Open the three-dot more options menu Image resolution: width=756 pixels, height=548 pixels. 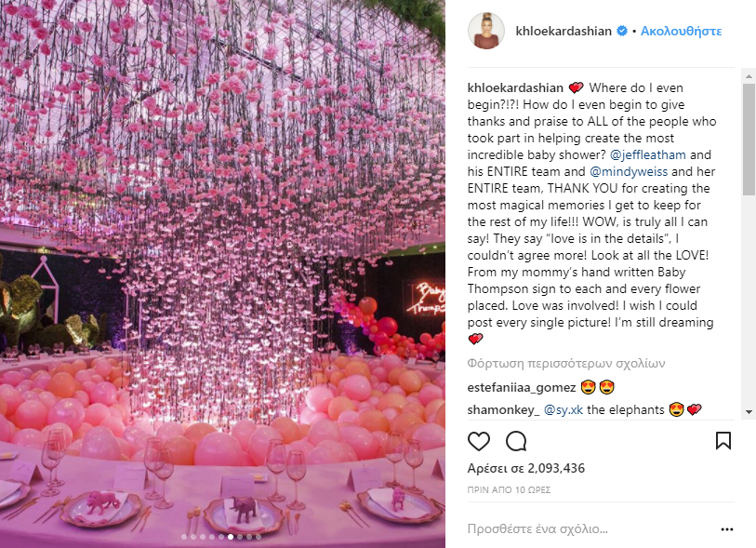(726, 529)
